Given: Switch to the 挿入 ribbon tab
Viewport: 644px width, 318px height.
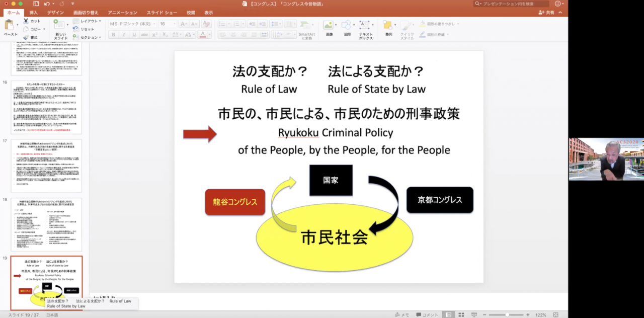Looking at the screenshot, I should point(32,13).
